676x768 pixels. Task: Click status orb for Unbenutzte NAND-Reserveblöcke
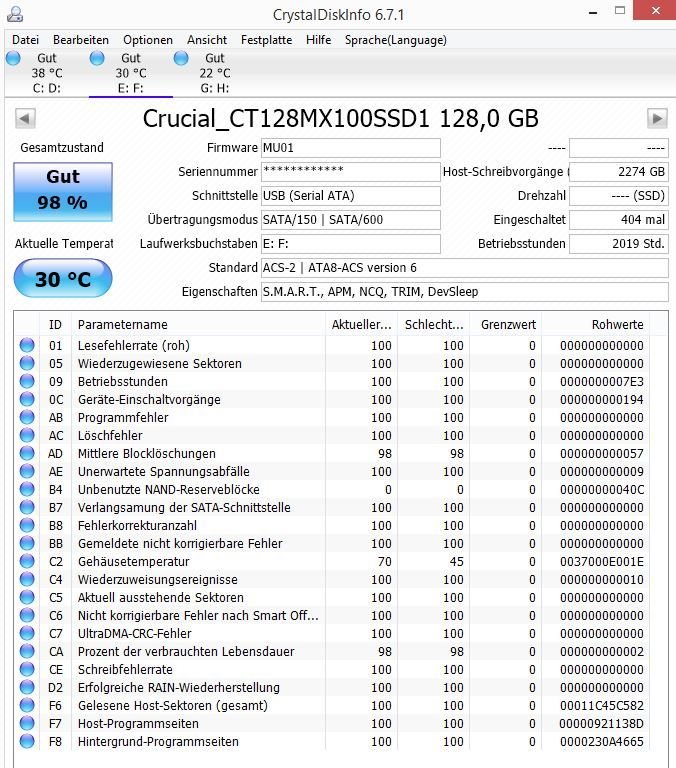pyautogui.click(x=27, y=489)
